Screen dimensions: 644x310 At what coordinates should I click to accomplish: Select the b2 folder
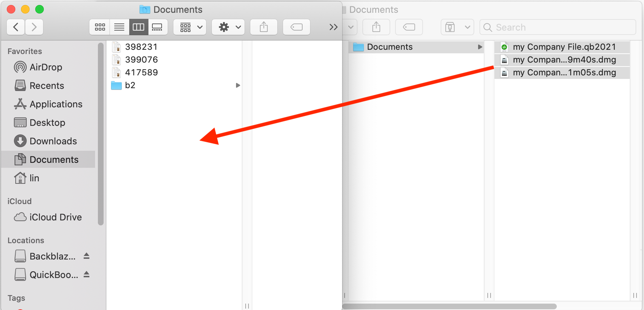[x=174, y=85]
